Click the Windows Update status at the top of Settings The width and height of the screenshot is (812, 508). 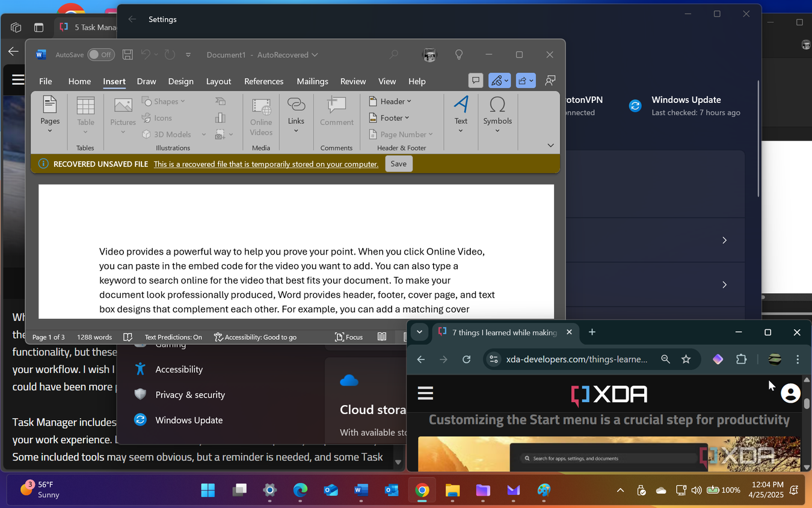coord(685,106)
